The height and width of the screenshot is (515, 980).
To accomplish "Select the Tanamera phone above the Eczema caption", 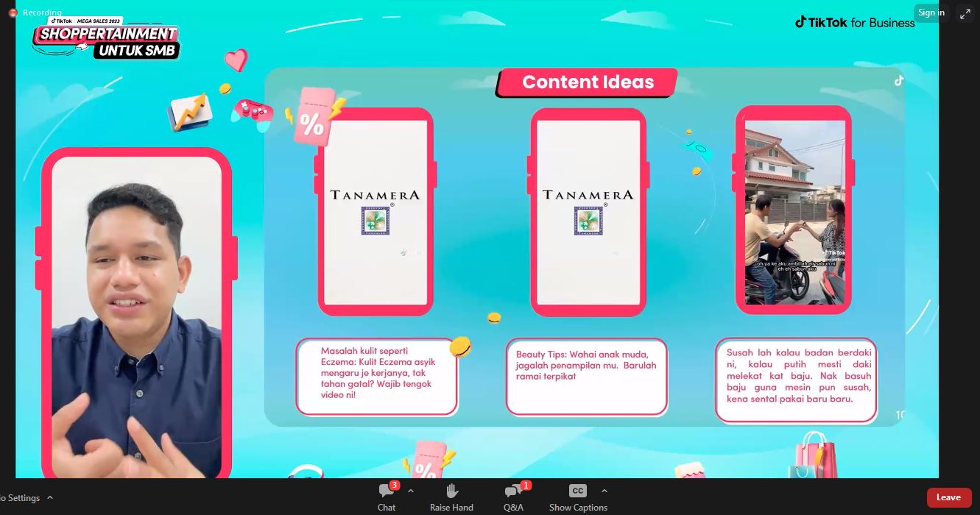I will [376, 212].
